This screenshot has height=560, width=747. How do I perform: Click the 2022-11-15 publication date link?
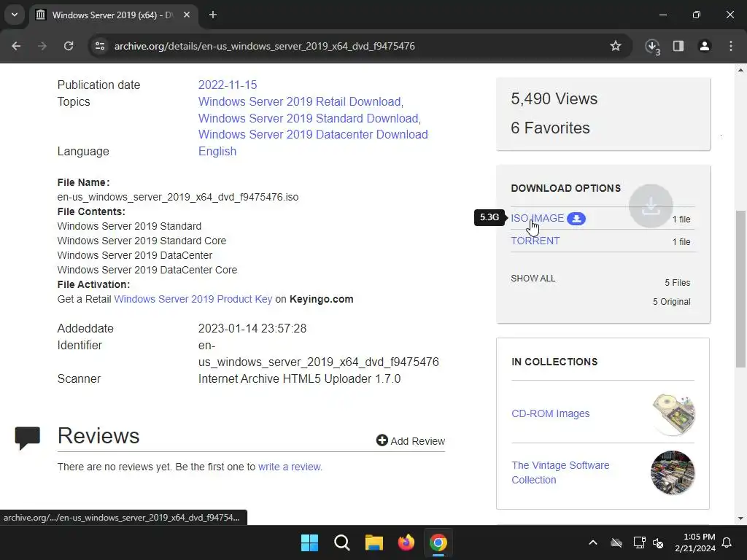(x=228, y=85)
